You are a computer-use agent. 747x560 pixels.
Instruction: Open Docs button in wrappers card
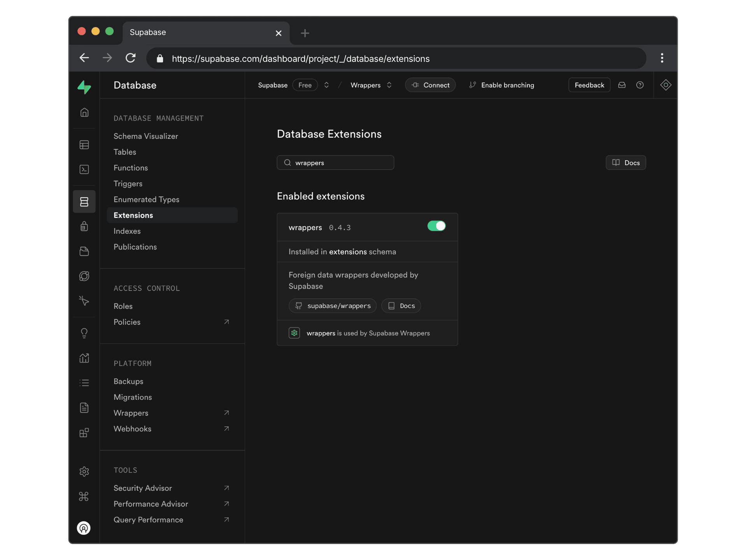(x=401, y=306)
